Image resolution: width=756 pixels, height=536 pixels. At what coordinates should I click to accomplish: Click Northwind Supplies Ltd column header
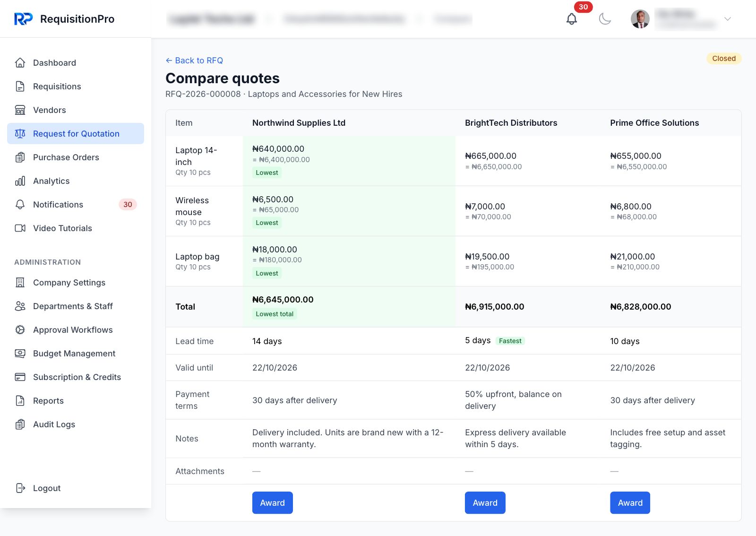coord(299,123)
